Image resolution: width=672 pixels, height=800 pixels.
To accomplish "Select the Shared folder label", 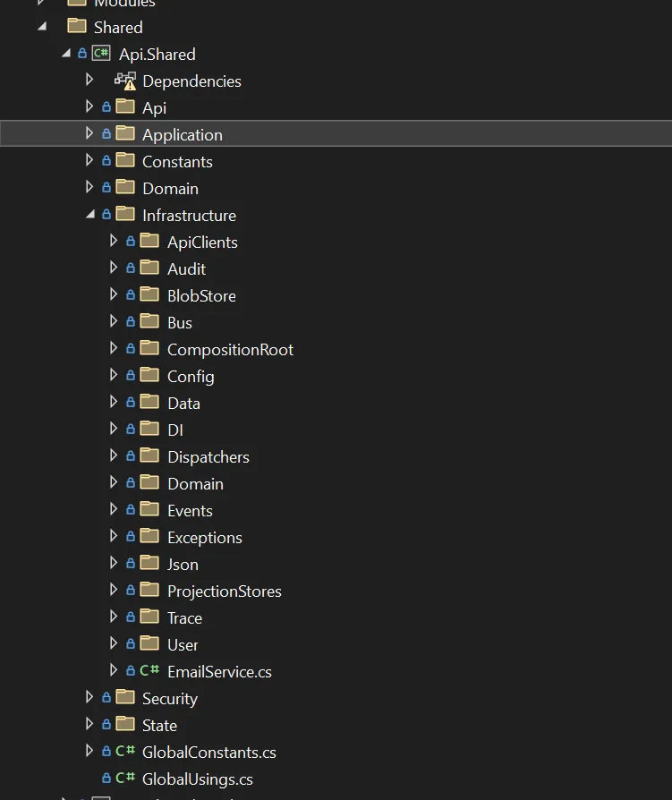I will pos(118,28).
